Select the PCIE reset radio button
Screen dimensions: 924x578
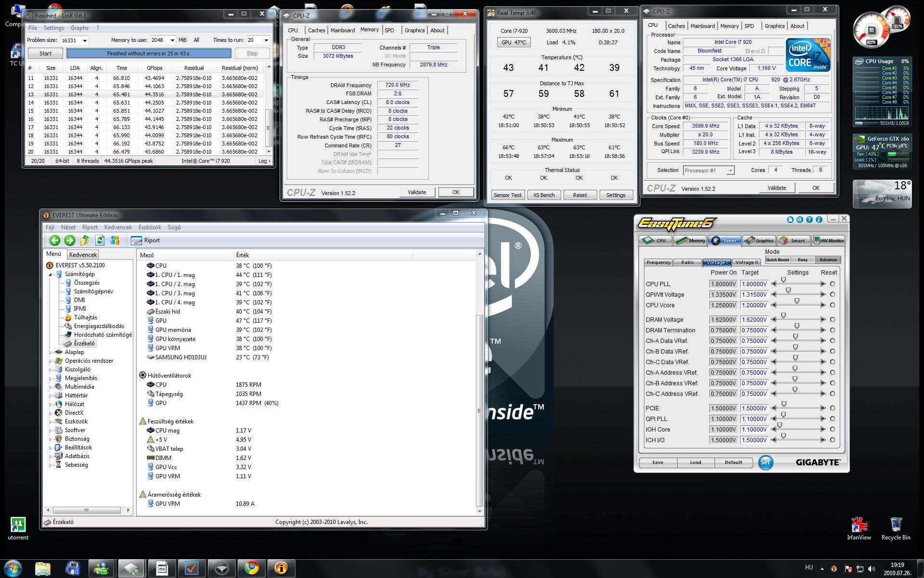tap(833, 408)
